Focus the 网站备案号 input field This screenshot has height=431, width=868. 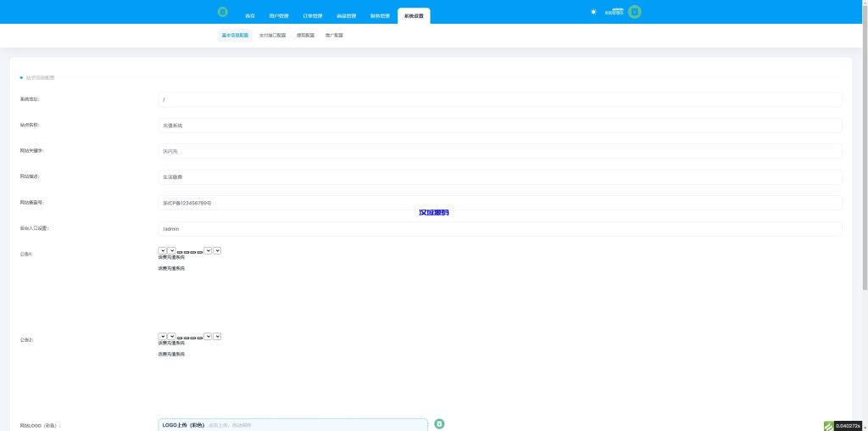pyautogui.click(x=500, y=203)
